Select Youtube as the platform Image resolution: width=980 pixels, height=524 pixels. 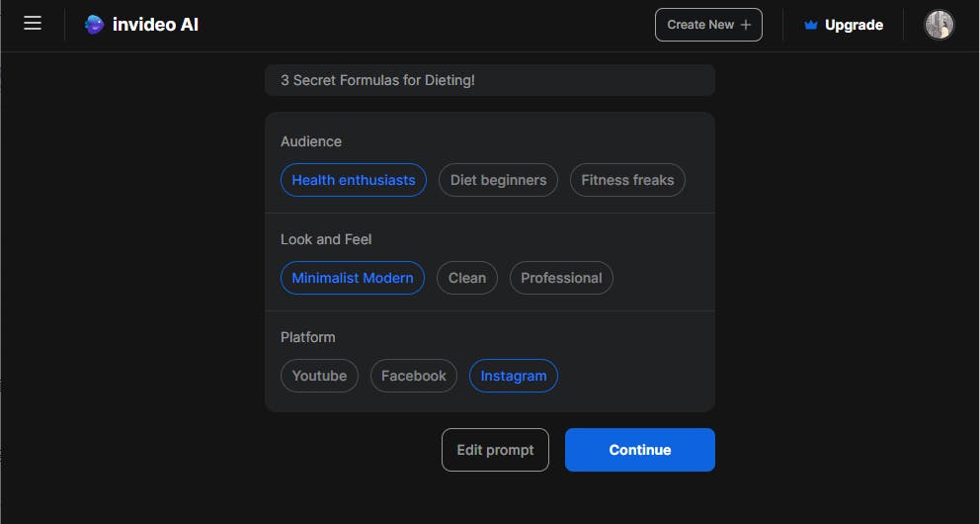319,376
